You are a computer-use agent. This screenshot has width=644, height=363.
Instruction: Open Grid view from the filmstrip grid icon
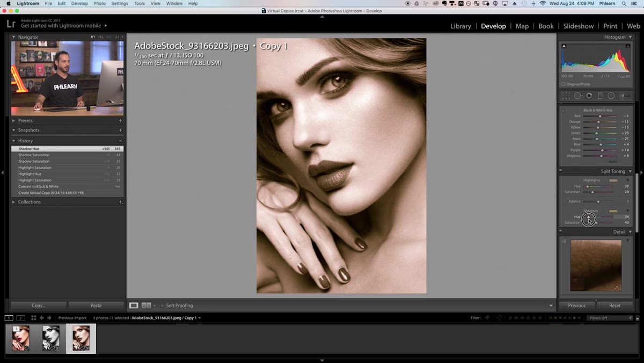(33, 318)
